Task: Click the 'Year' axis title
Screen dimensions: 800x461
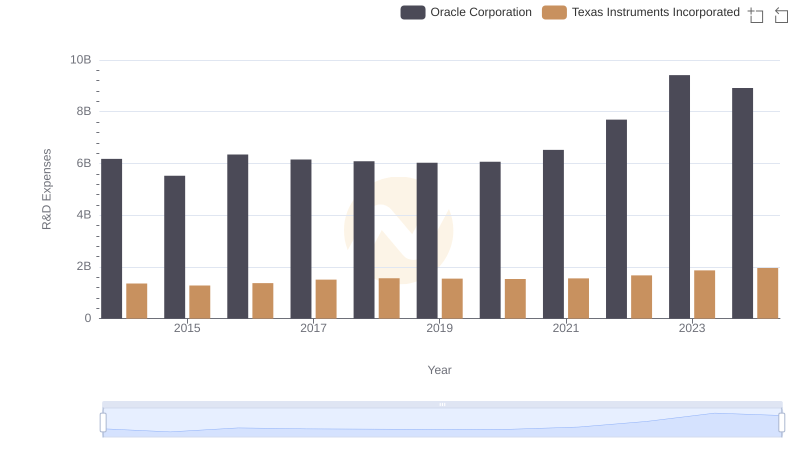Action: (x=439, y=370)
